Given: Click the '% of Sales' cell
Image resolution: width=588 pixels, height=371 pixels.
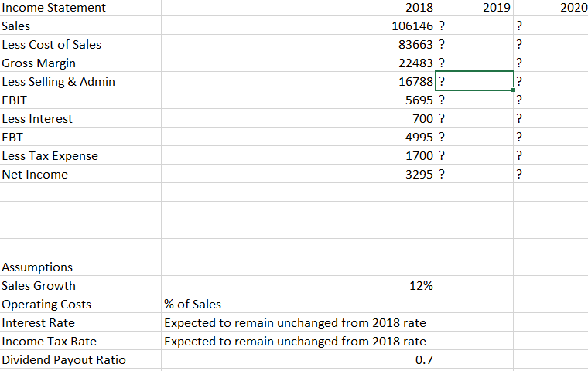Looking at the screenshot, I should pos(299,304).
